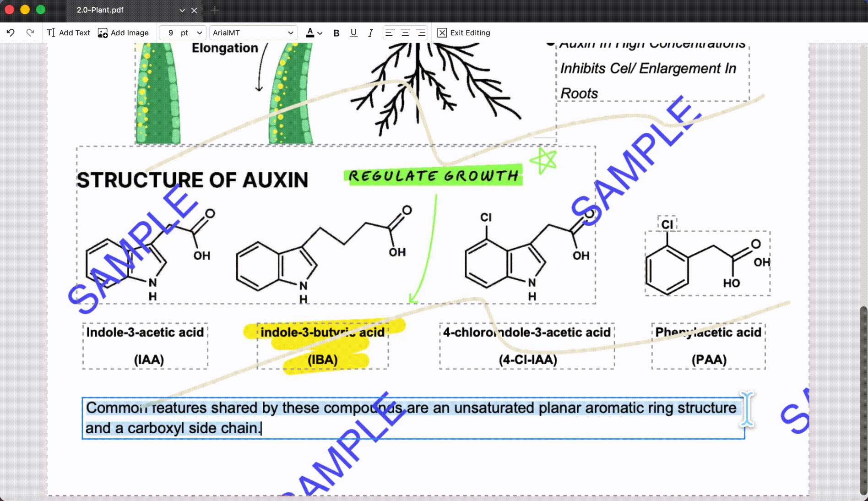Screen dimensions: 868x501
Task: Toggle italic formatting
Action: 370,33
